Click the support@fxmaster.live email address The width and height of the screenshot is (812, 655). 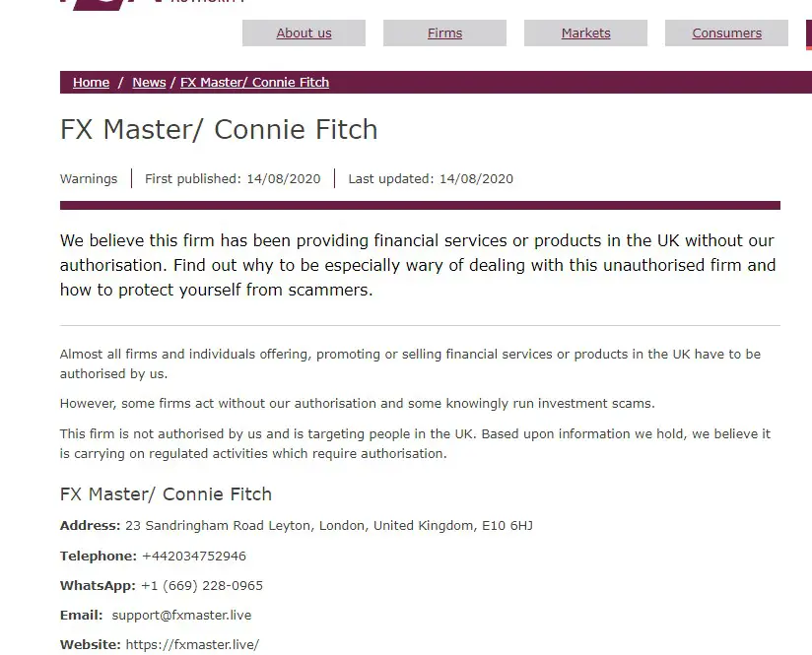(181, 616)
